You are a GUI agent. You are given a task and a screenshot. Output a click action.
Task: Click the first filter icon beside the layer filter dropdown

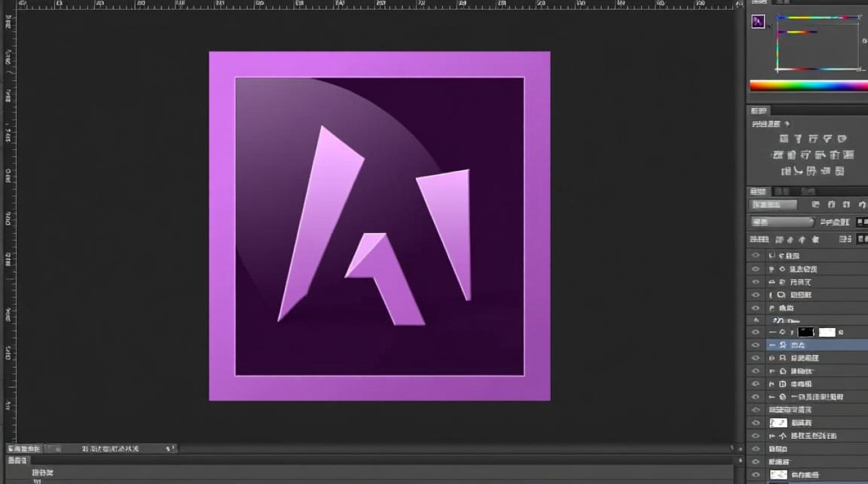[816, 205]
